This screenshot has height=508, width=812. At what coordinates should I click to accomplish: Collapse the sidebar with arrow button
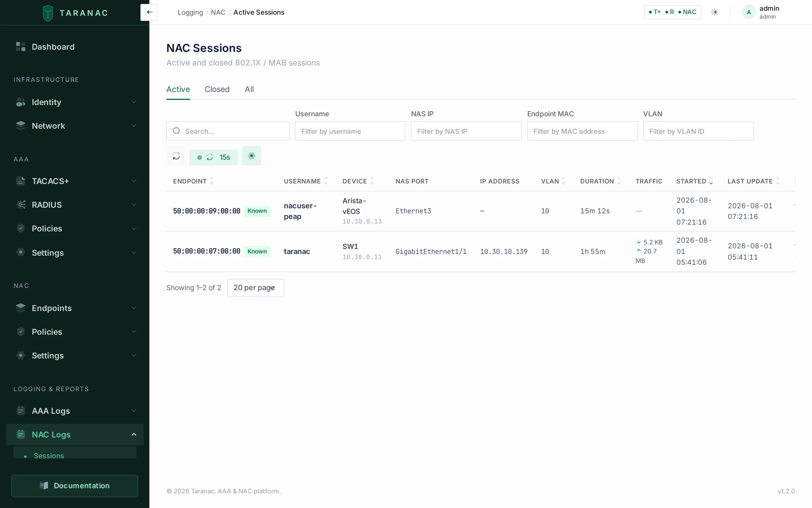pos(149,12)
